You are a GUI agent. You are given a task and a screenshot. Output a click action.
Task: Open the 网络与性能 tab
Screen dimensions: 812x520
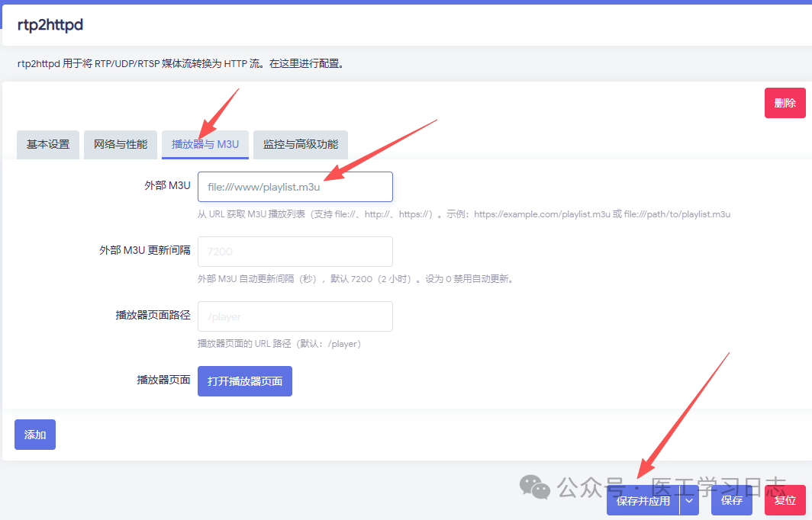tap(120, 144)
